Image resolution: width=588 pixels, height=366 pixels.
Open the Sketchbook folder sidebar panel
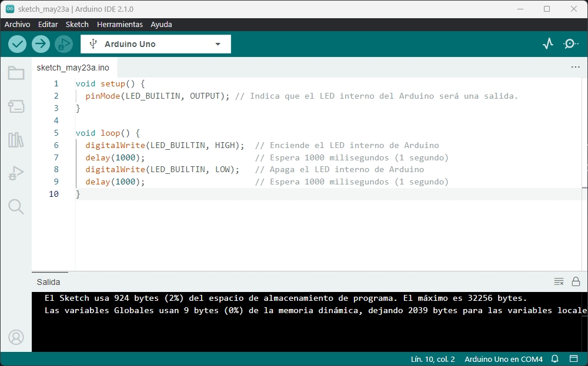[16, 73]
